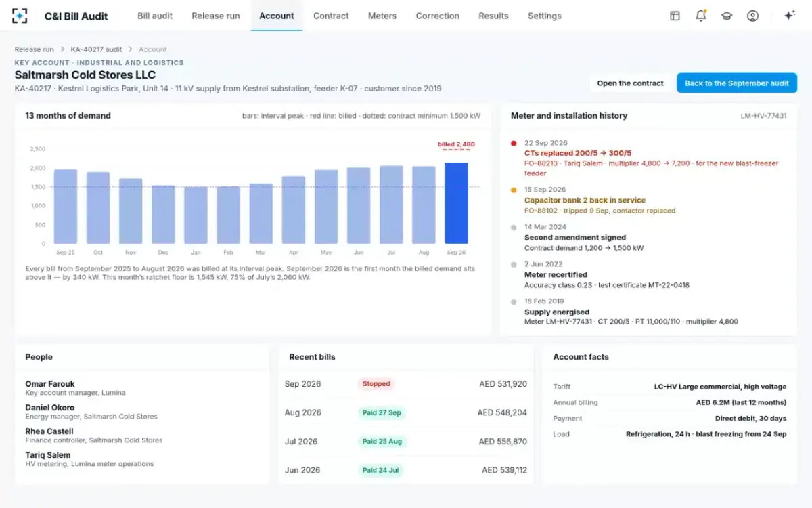Open the Meters tab

click(382, 16)
